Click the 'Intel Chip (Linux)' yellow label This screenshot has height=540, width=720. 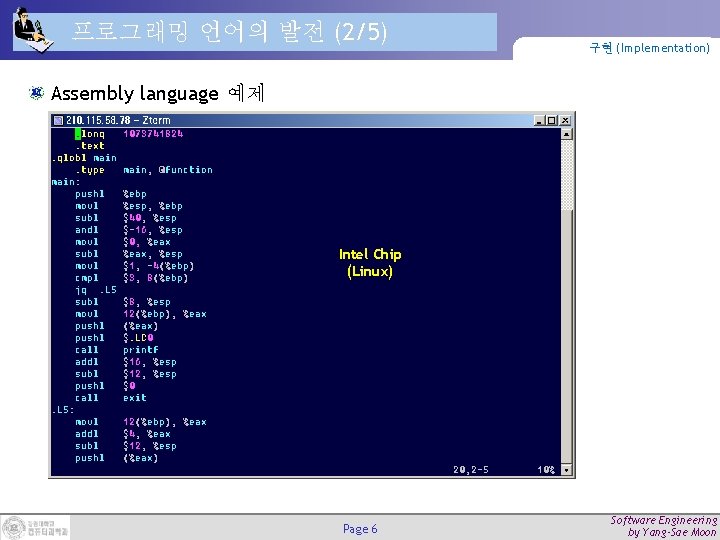(370, 263)
